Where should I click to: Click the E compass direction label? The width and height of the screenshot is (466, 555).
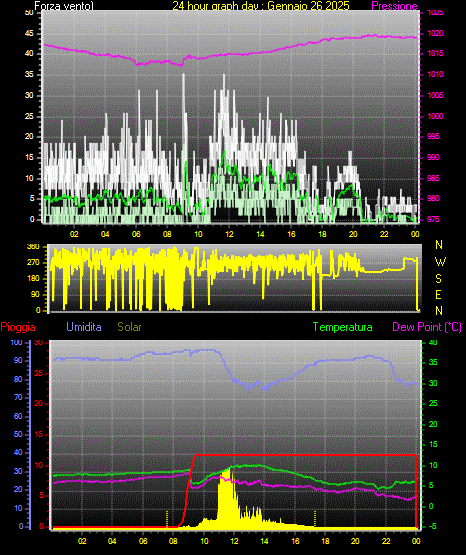click(x=438, y=294)
